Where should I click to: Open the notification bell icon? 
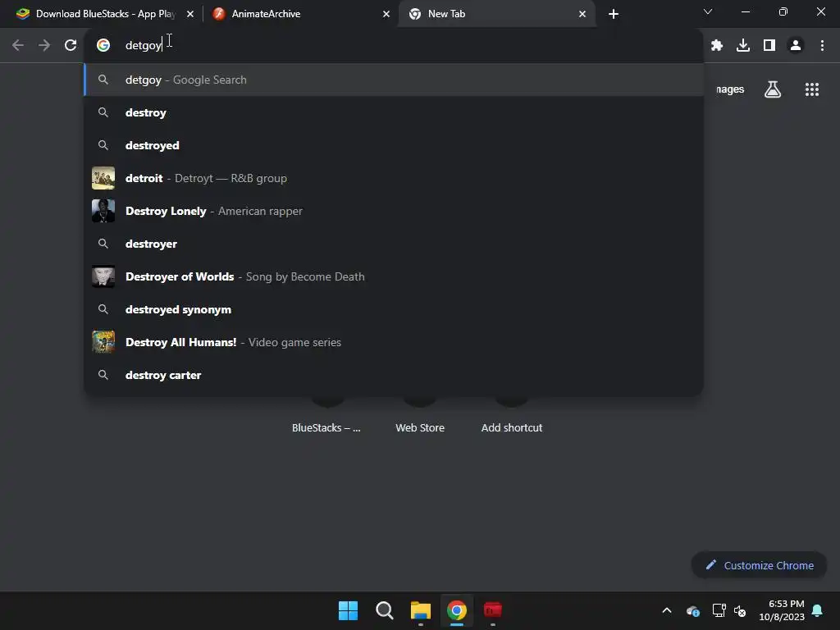tap(818, 610)
